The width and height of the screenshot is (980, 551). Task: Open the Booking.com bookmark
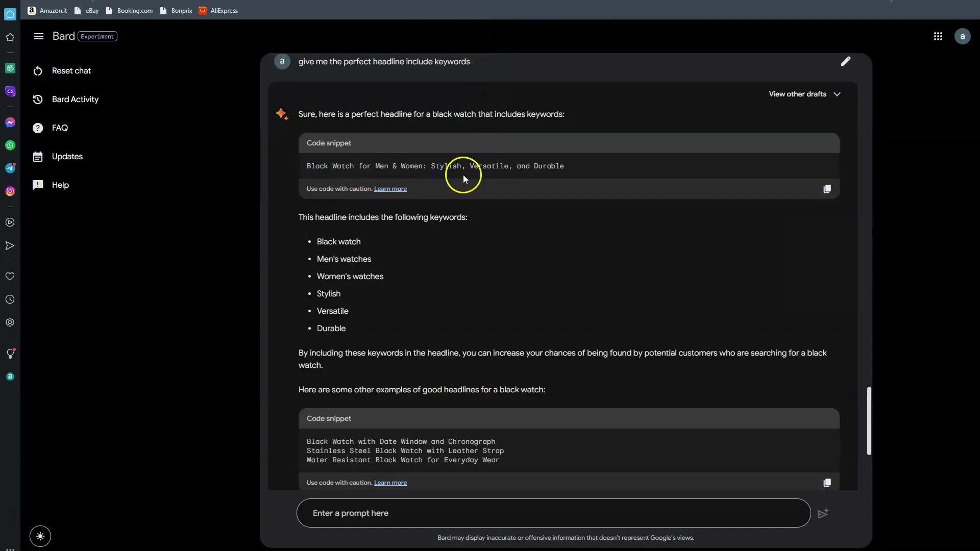tap(130, 10)
